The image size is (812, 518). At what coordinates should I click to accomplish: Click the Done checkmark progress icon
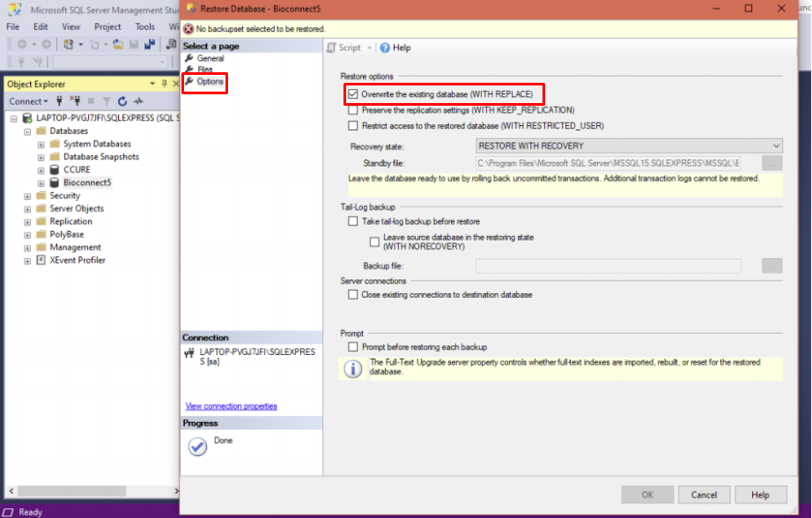point(197,446)
